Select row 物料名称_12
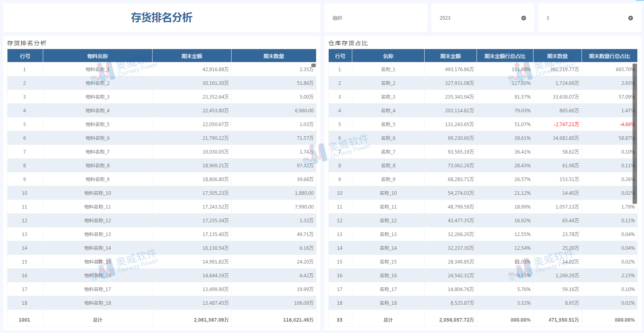The height and width of the screenshot is (333, 644). point(162,221)
